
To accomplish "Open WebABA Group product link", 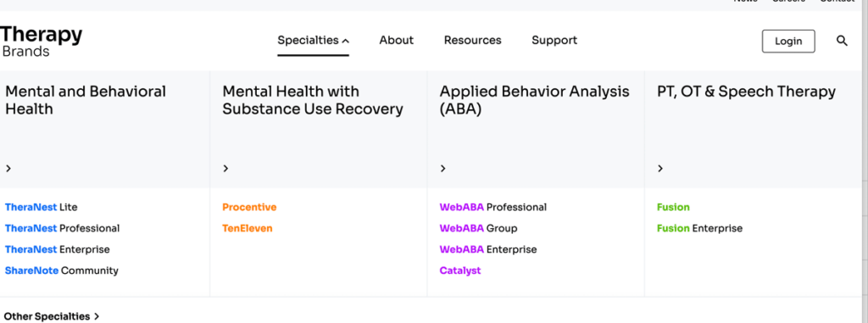I will click(x=478, y=228).
